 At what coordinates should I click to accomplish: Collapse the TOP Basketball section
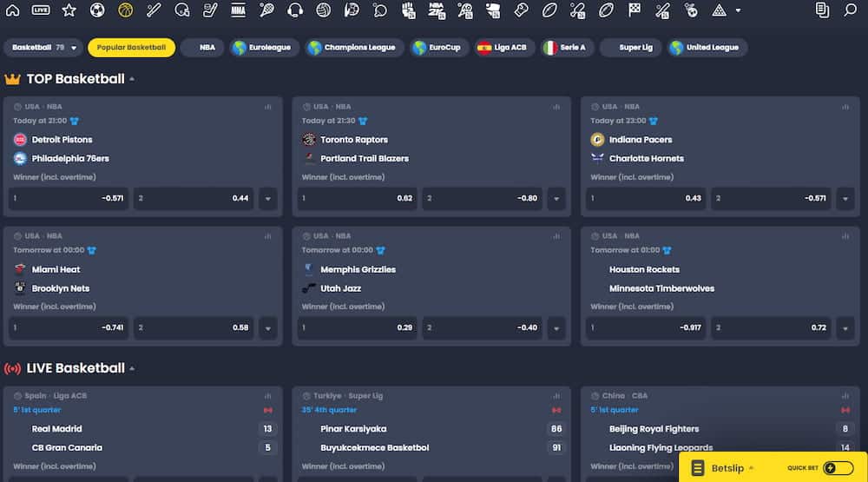click(132, 79)
